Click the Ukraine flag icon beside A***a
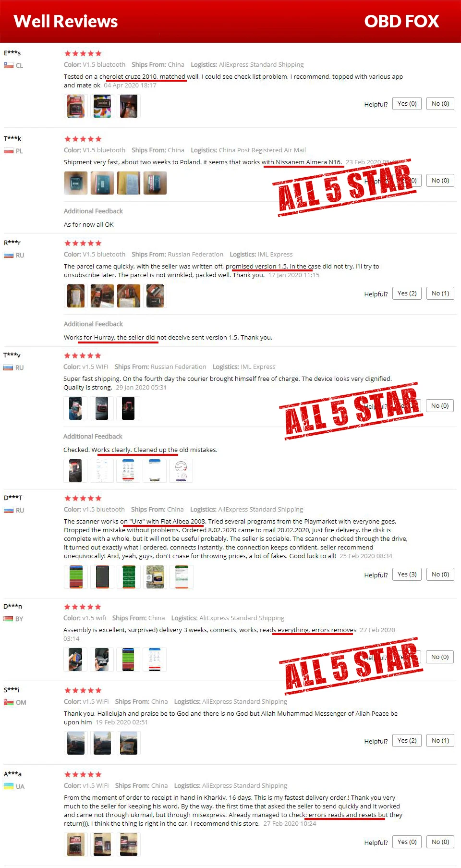 [x=8, y=786]
